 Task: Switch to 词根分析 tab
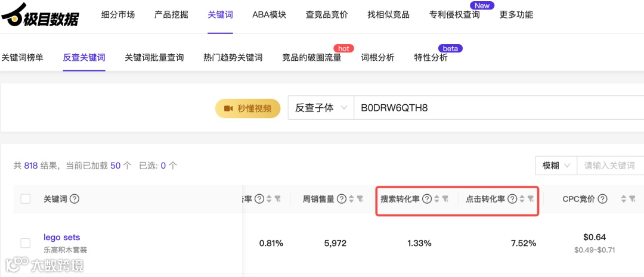[377, 57]
